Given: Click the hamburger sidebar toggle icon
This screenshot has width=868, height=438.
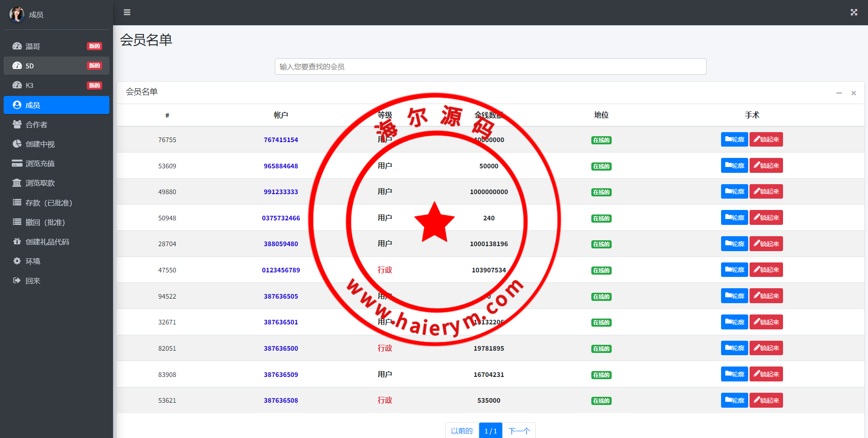Looking at the screenshot, I should (x=127, y=12).
